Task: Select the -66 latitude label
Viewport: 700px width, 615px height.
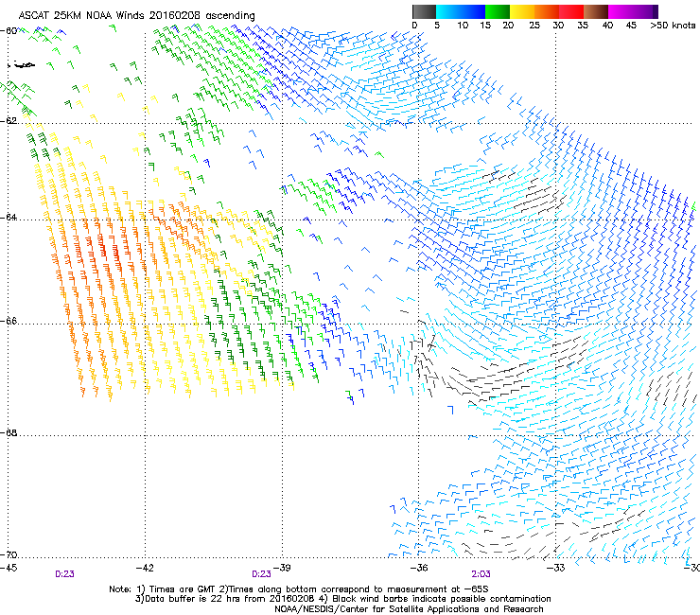Action: click(9, 322)
